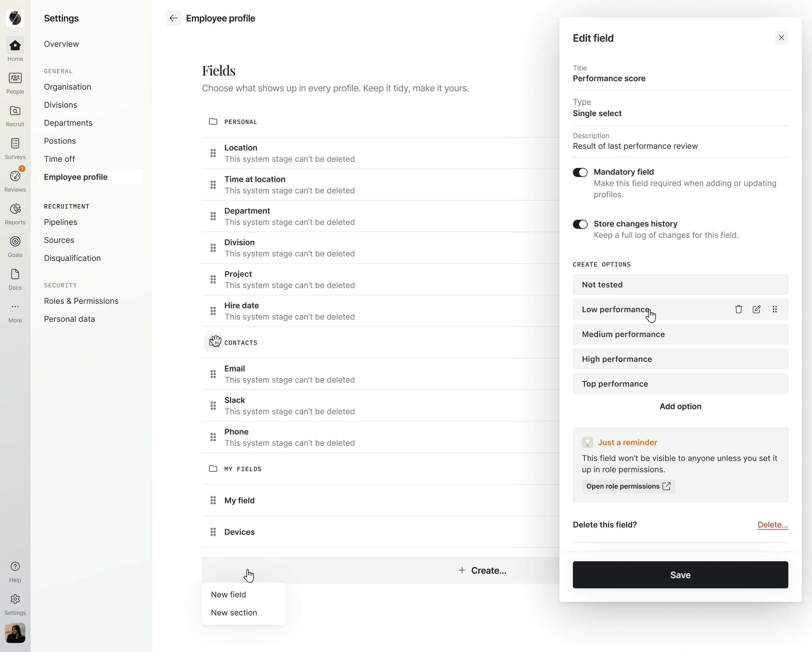Select New section from the menu

pyautogui.click(x=234, y=612)
